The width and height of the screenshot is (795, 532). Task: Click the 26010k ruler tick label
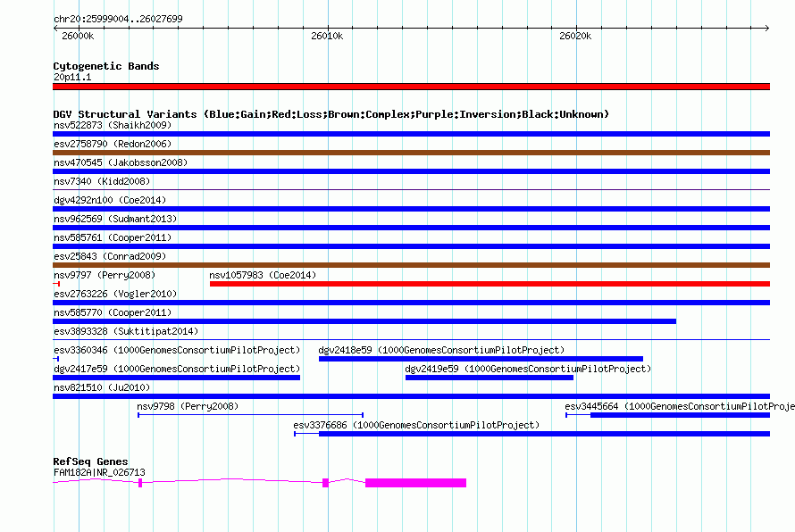click(327, 36)
